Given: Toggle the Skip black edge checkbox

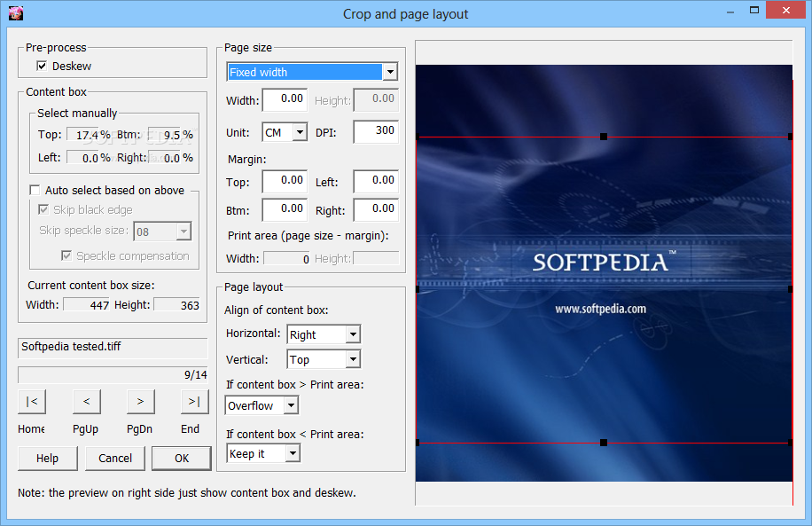Looking at the screenshot, I should tap(43, 209).
